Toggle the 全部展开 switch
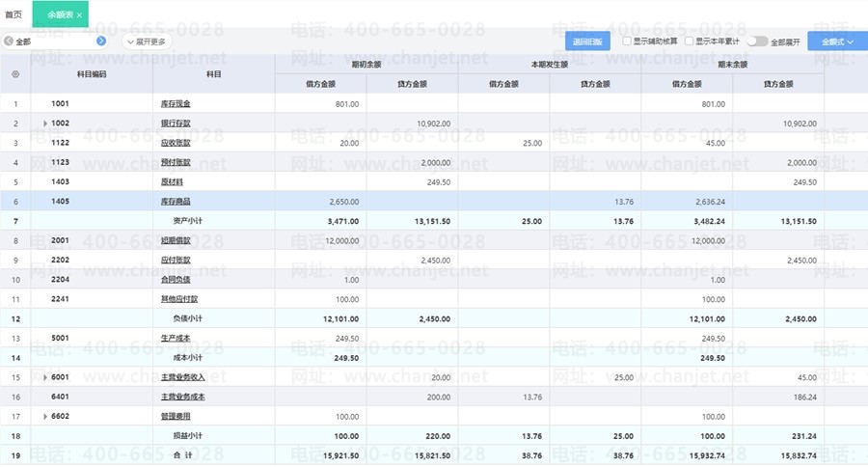The height and width of the screenshot is (467, 868). pos(756,41)
